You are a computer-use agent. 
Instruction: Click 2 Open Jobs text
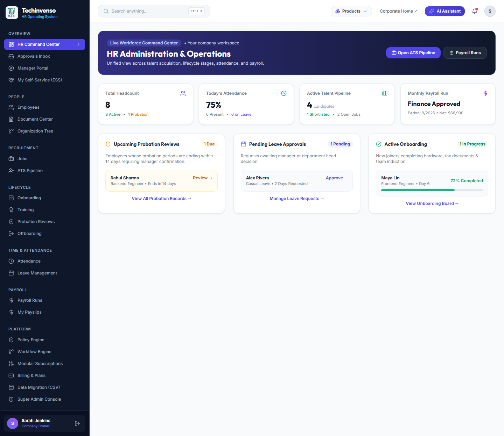349,114
